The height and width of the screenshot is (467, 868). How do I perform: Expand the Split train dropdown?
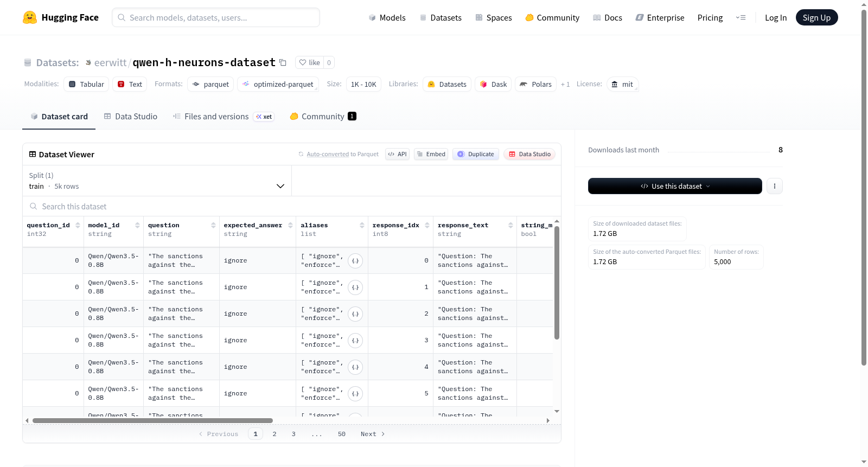tap(157, 181)
